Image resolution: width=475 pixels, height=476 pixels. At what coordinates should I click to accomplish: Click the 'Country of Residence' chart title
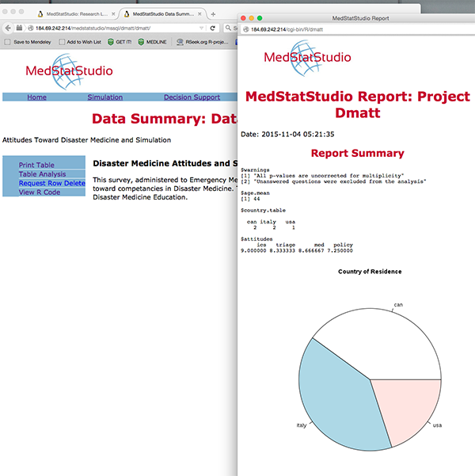(x=370, y=272)
